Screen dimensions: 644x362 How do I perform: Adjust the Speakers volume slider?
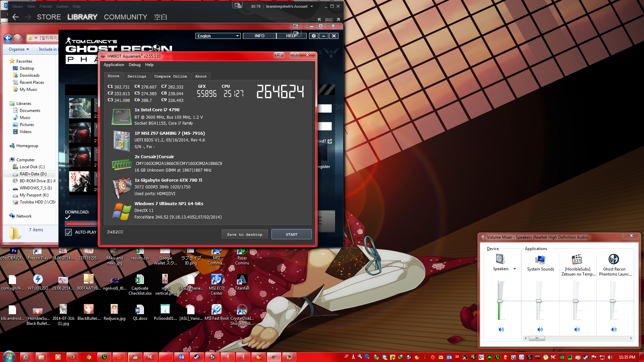click(x=500, y=301)
